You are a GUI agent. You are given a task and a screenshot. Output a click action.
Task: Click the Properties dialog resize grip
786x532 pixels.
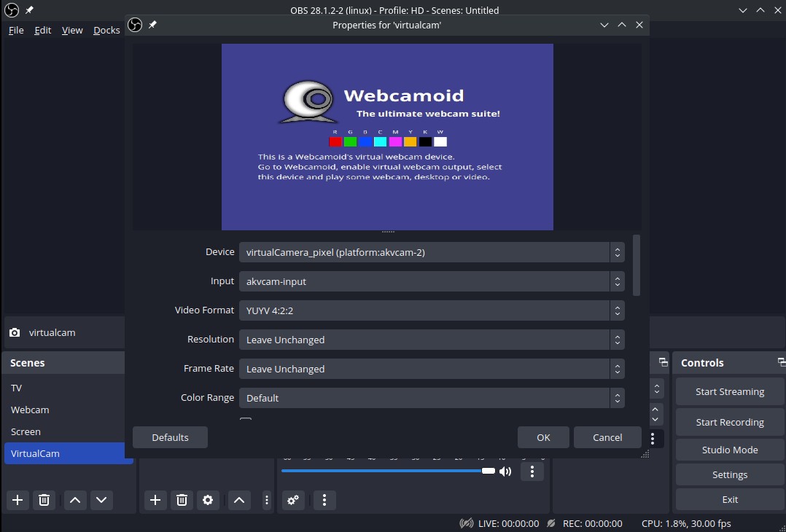tap(645, 454)
